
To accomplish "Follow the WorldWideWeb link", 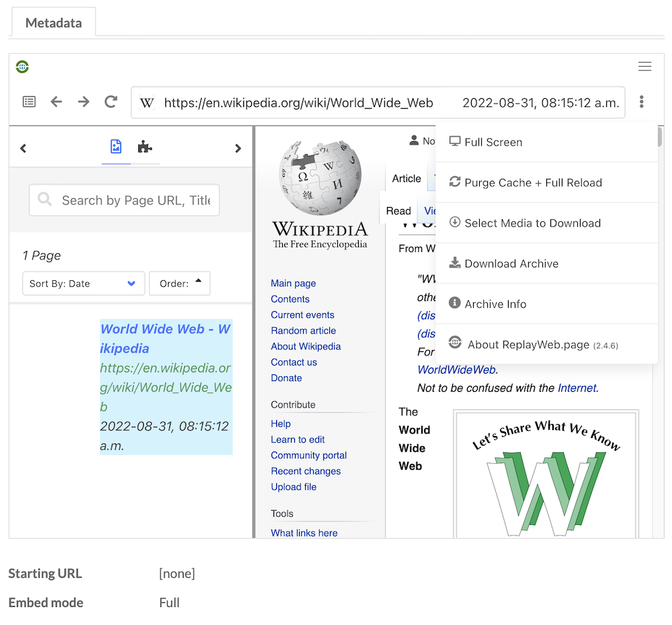I will coord(457,370).
